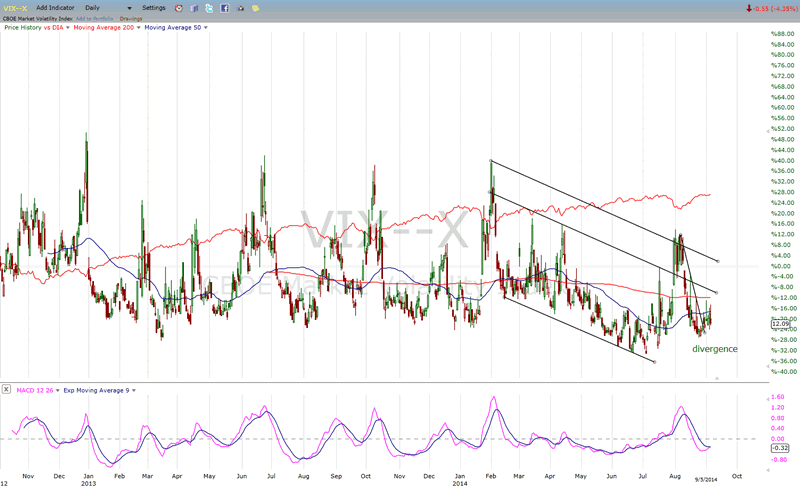Viewport: 800px width, 486px height.
Task: Click the camera snapshot icon
Action: click(x=241, y=8)
